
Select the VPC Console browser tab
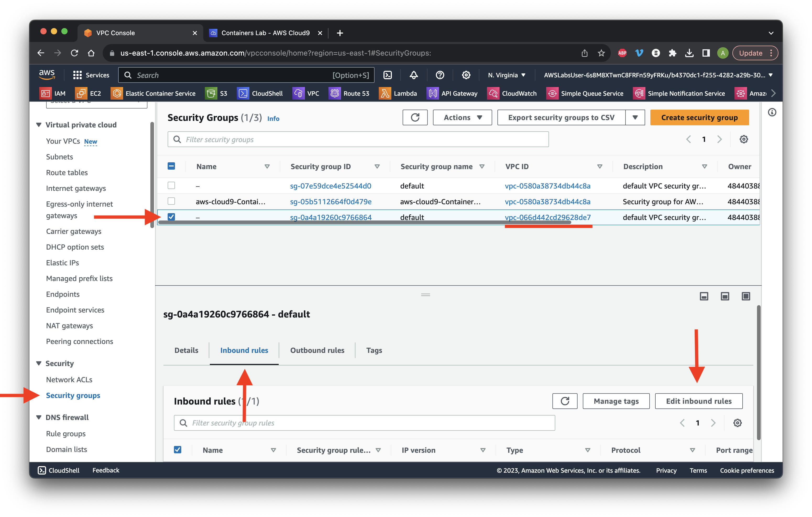140,33
